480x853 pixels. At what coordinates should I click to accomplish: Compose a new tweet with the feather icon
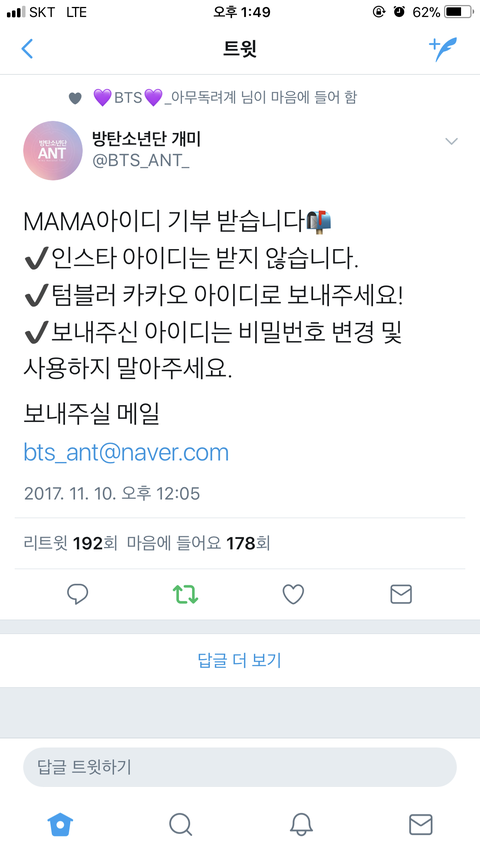point(444,49)
